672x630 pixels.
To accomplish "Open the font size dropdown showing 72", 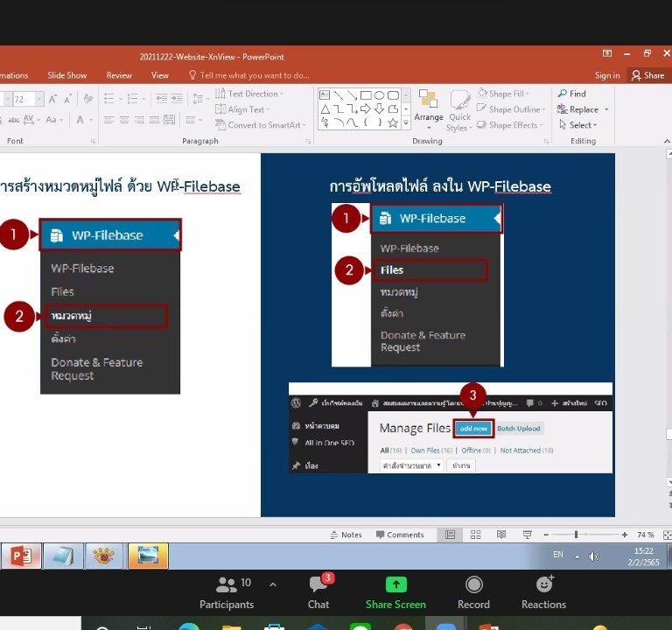I will coord(39,99).
